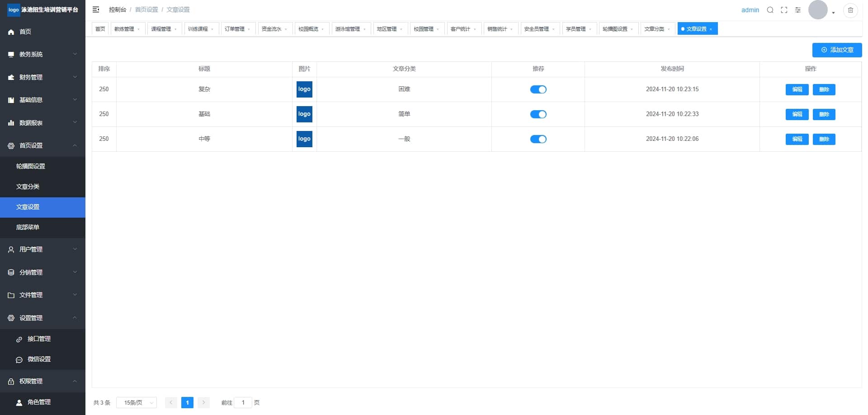Click the 添加文章 button
868x415 pixels.
837,50
